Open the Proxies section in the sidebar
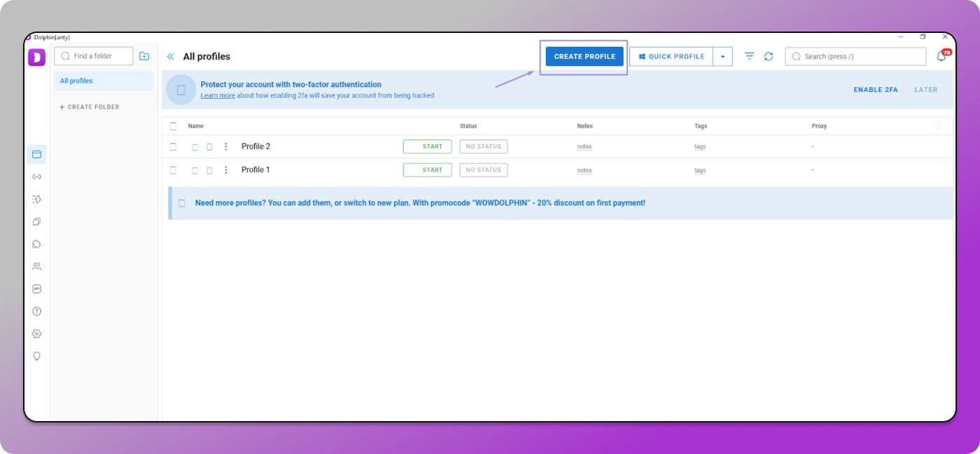The width and height of the screenshot is (980, 454). tap(36, 177)
